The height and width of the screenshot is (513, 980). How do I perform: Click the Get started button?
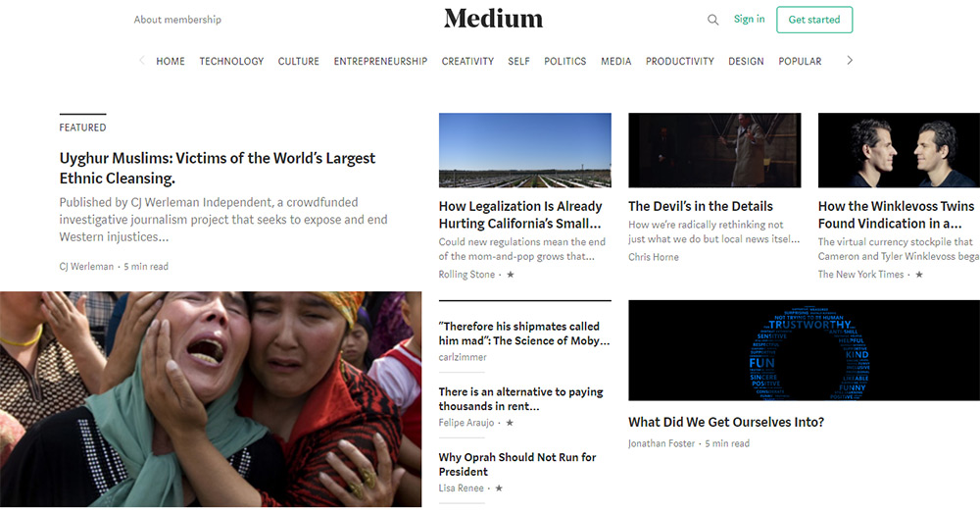point(814,20)
